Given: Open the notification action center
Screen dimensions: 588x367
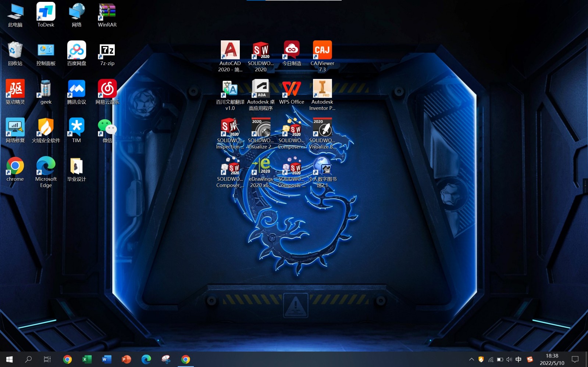Looking at the screenshot, I should point(575,359).
